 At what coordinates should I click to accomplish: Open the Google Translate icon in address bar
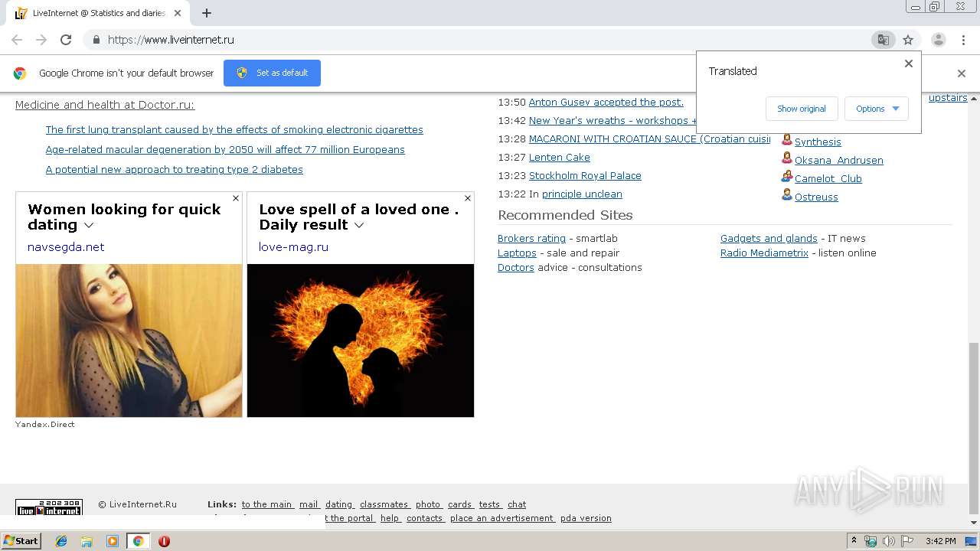pos(883,40)
